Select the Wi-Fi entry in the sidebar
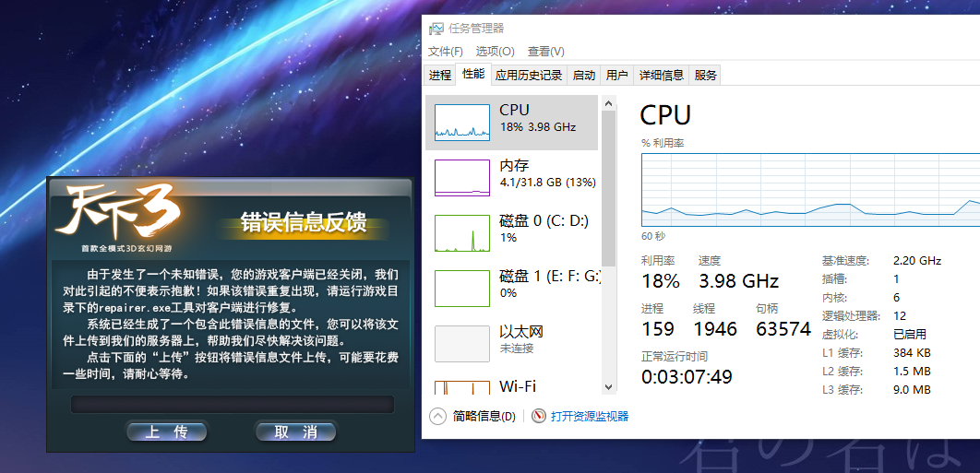This screenshot has height=473, width=980. (511, 386)
